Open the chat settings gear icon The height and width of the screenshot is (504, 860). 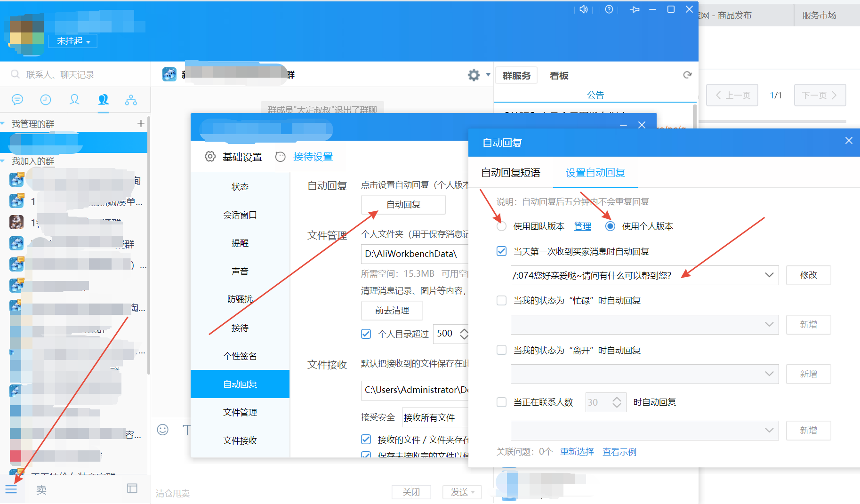click(474, 75)
